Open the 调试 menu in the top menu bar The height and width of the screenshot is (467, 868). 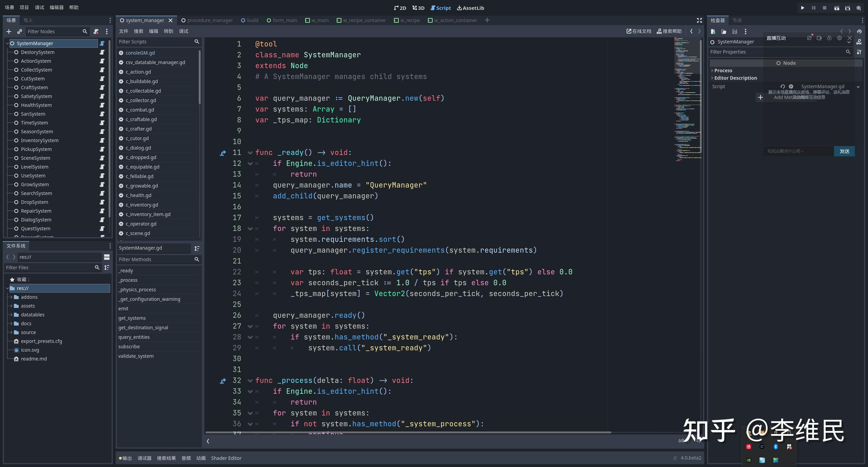(39, 7)
